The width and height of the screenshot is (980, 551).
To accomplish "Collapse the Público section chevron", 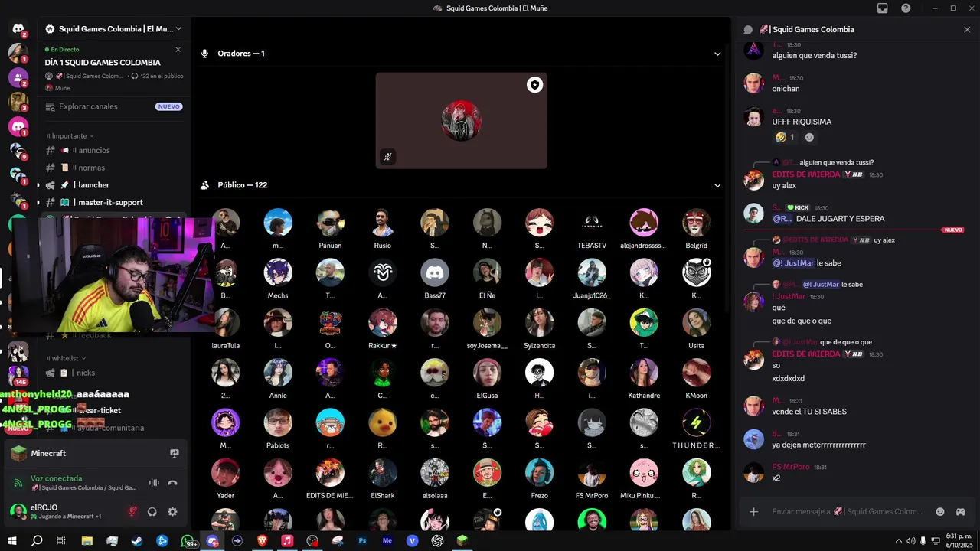I will pos(717,185).
